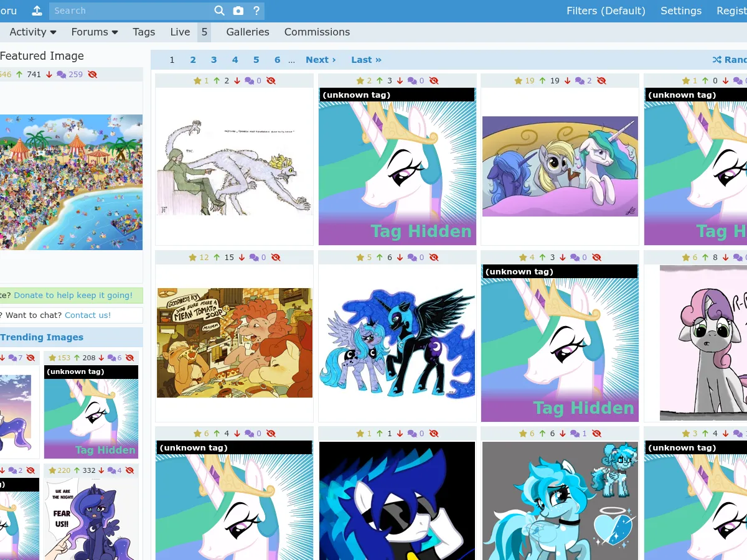This screenshot has height=560, width=747.
Task: Hide the trending image with 332 upvotes
Action: (x=129, y=470)
